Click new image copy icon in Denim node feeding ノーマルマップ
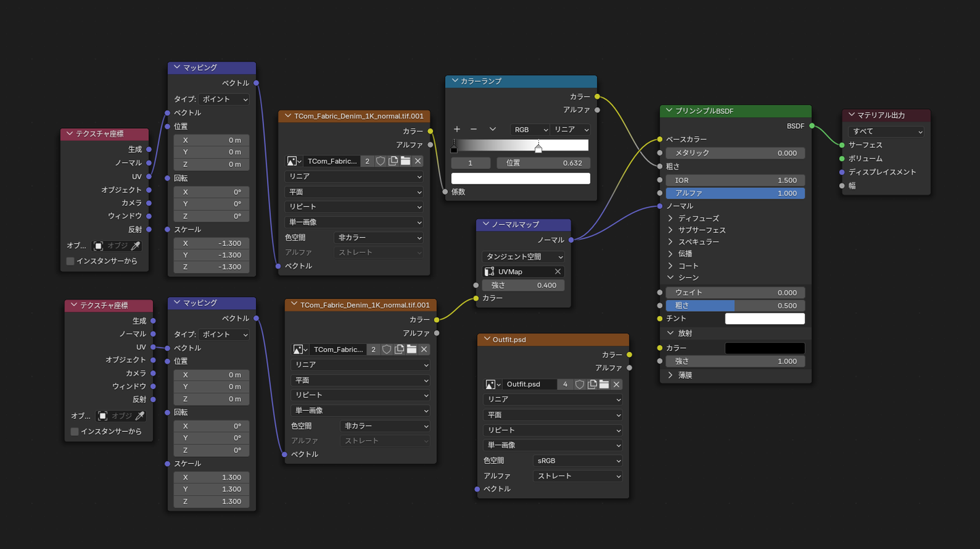 [399, 349]
